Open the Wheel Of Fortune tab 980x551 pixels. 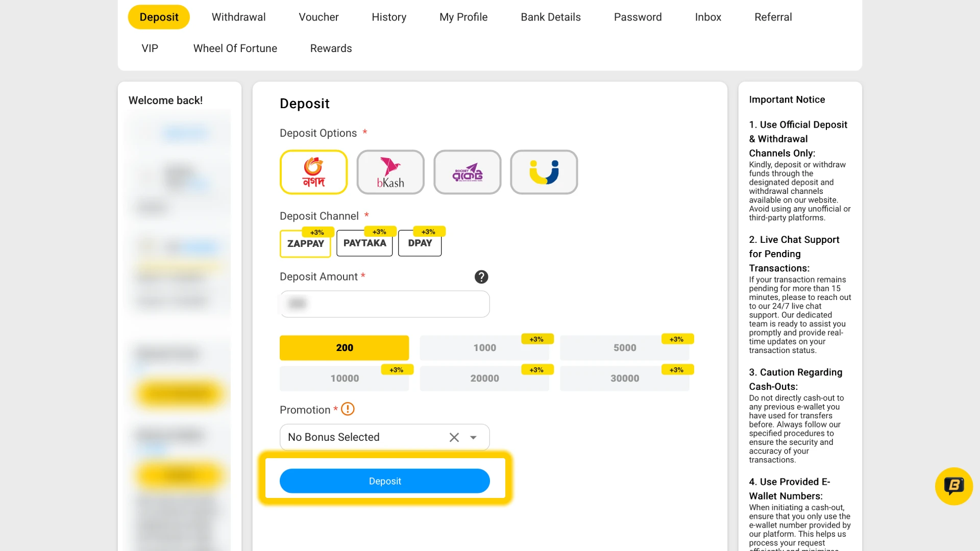[235, 48]
